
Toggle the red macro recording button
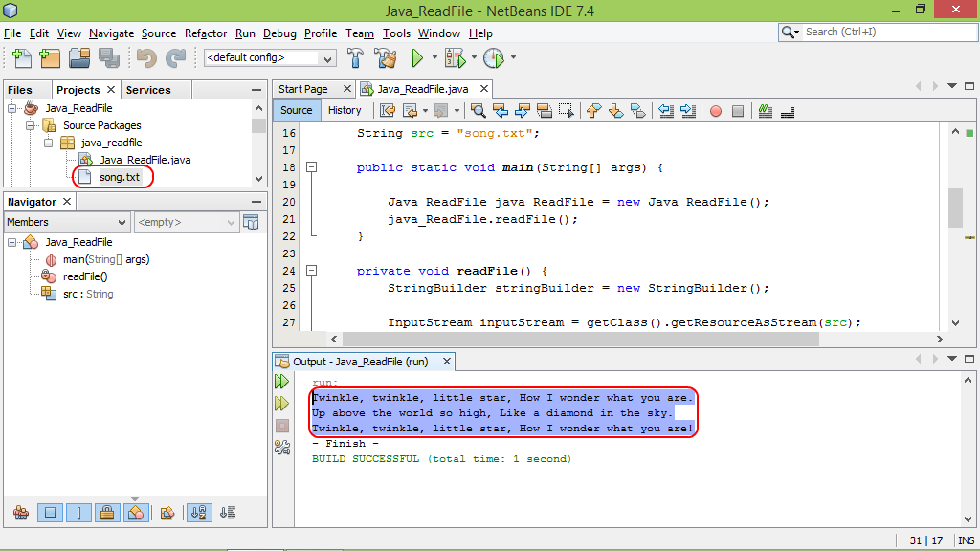coord(716,111)
